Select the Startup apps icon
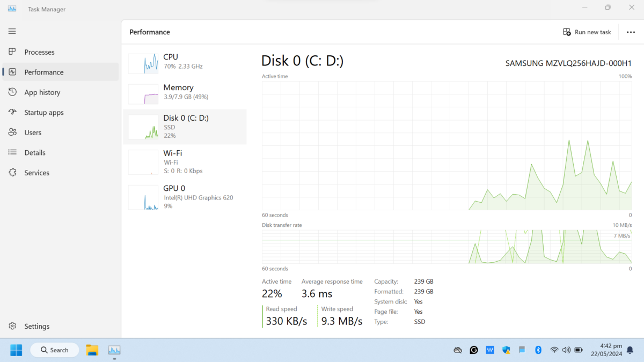The image size is (644, 362). [12, 112]
